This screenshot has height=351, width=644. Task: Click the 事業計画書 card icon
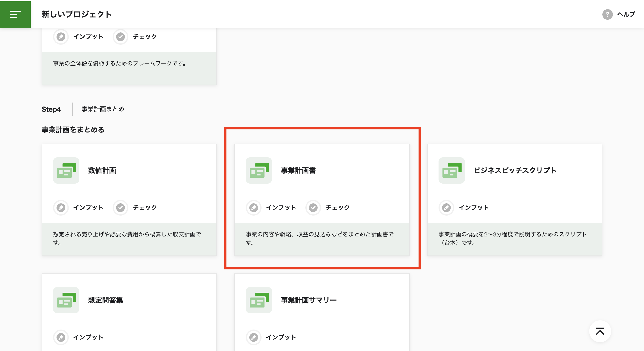pos(259,170)
